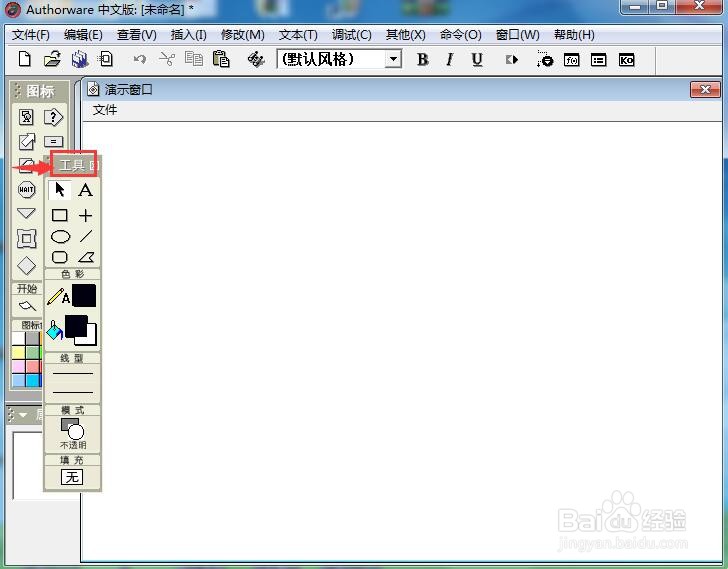Click the Find toolbar icon
This screenshot has width=728, height=569.
pyautogui.click(x=256, y=59)
